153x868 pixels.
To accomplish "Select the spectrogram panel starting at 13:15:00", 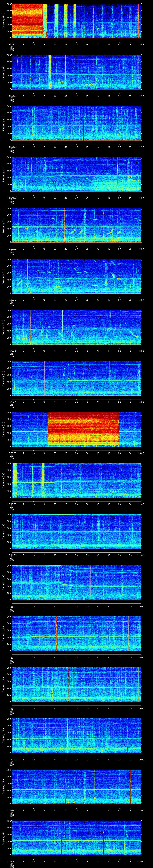I will point(76,736).
